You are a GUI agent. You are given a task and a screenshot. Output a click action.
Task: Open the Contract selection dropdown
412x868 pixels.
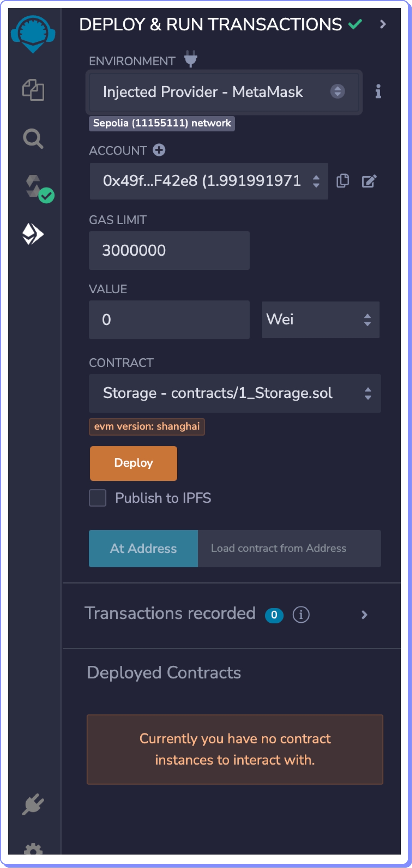coord(234,393)
